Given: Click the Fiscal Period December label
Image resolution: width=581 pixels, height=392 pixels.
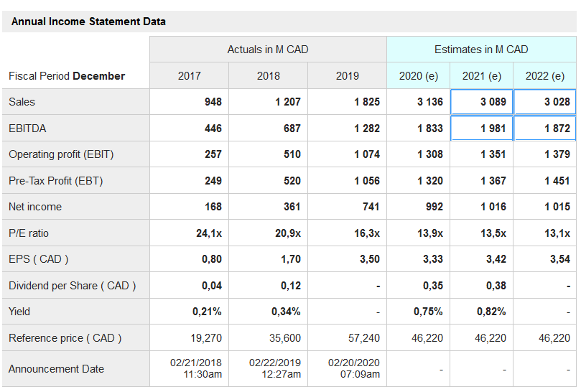Looking at the screenshot, I should 67,76.
